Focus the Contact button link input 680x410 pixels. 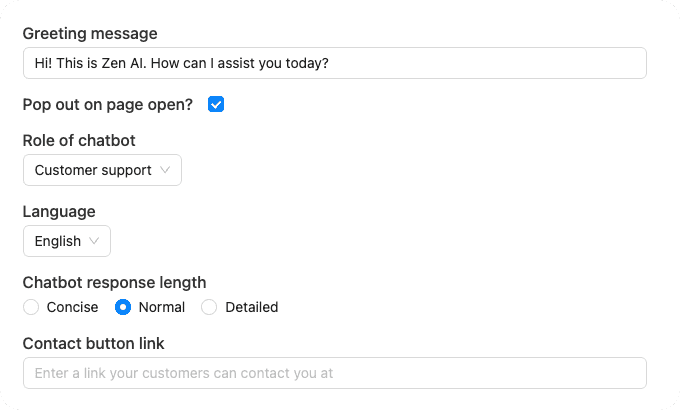(x=334, y=373)
